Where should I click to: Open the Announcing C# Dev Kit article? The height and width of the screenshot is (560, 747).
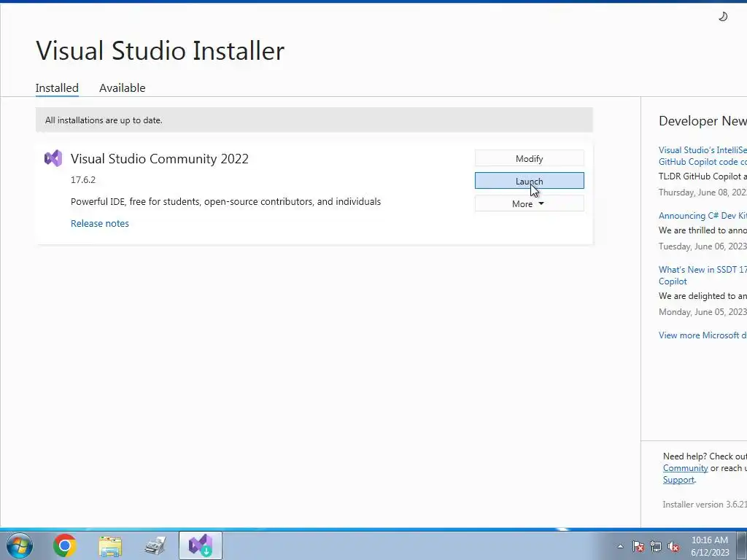click(x=703, y=216)
